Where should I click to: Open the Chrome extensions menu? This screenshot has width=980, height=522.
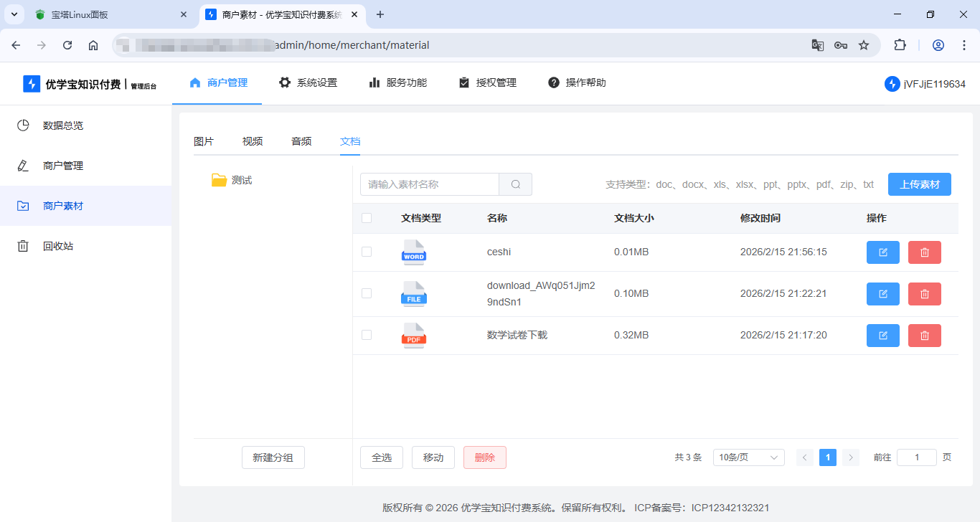900,44
